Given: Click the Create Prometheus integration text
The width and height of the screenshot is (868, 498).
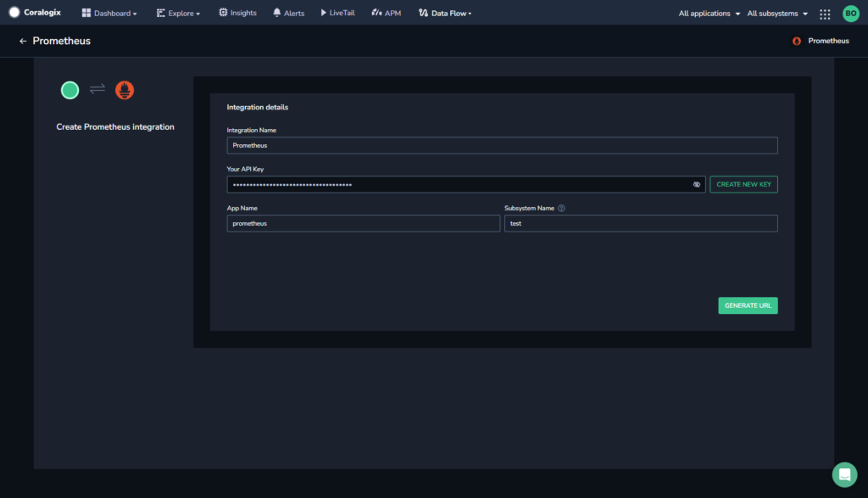Looking at the screenshot, I should (115, 127).
